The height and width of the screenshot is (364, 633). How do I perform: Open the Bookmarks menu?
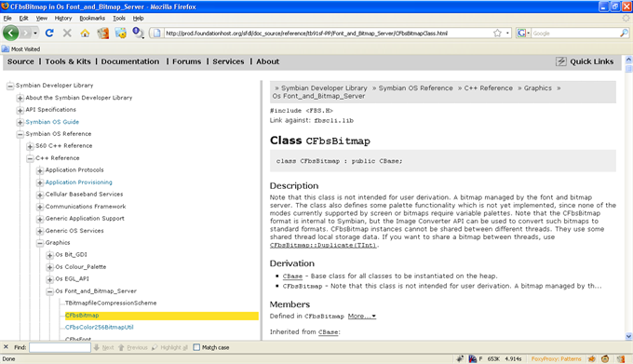(92, 19)
